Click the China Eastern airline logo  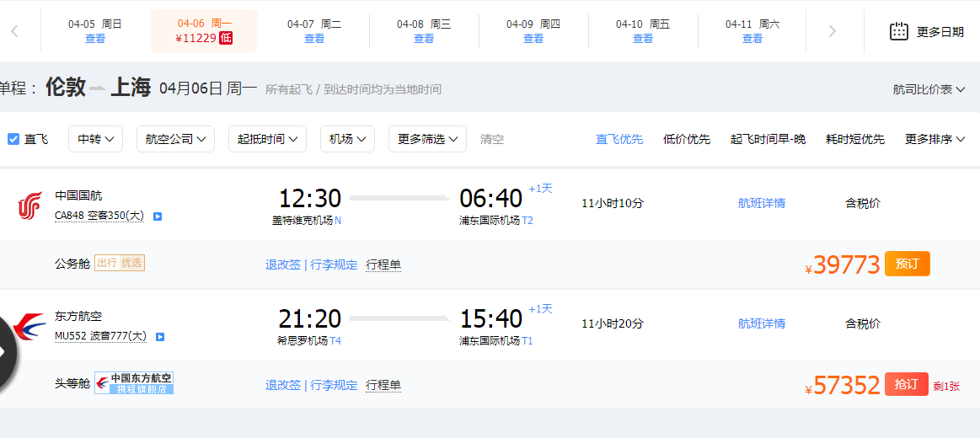click(x=29, y=327)
